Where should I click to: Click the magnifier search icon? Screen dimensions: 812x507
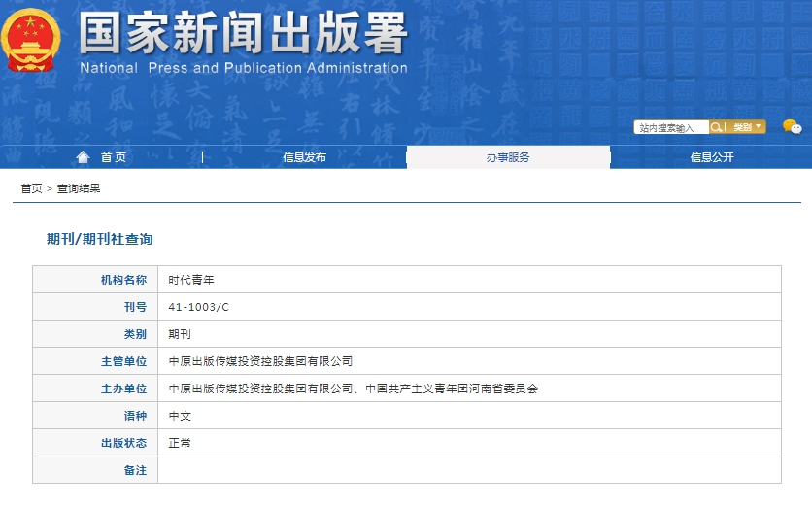tap(716, 127)
